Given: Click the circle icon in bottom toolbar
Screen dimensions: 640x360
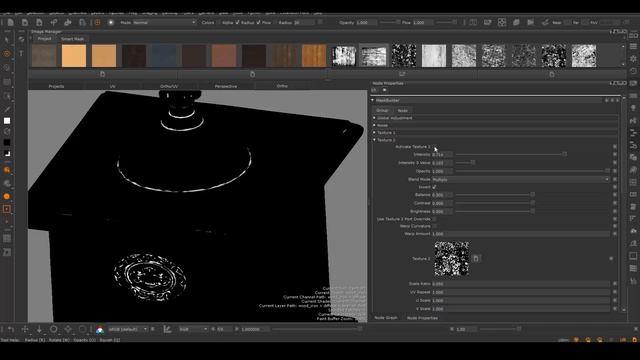Looking at the screenshot, I should coord(53,329).
